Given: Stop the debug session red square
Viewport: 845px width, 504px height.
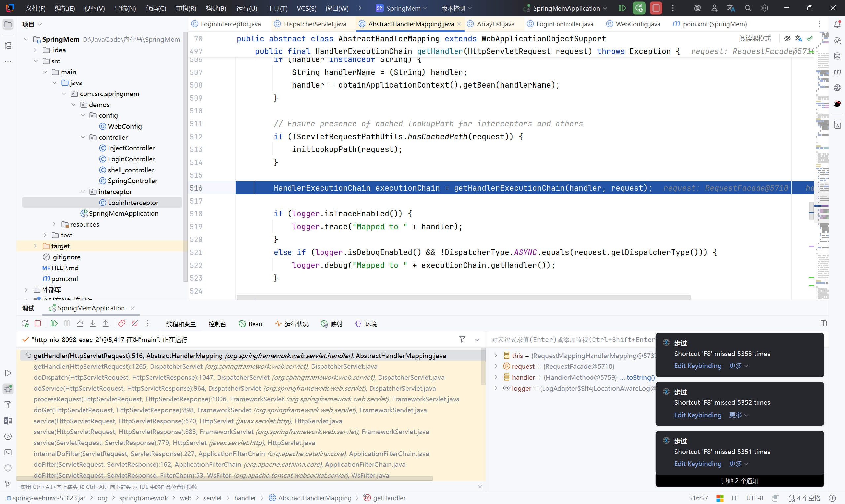Looking at the screenshot, I should click(x=38, y=324).
